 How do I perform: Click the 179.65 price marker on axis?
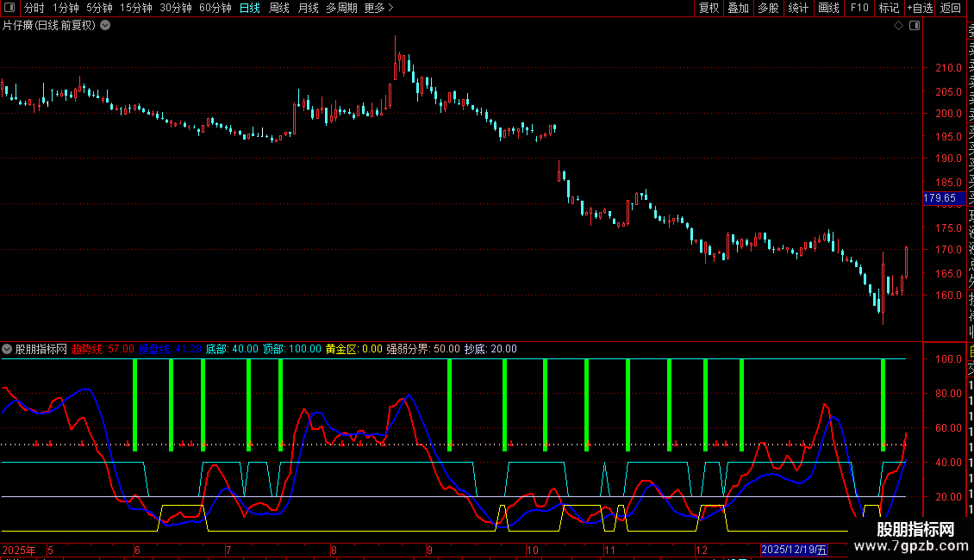tap(941, 199)
